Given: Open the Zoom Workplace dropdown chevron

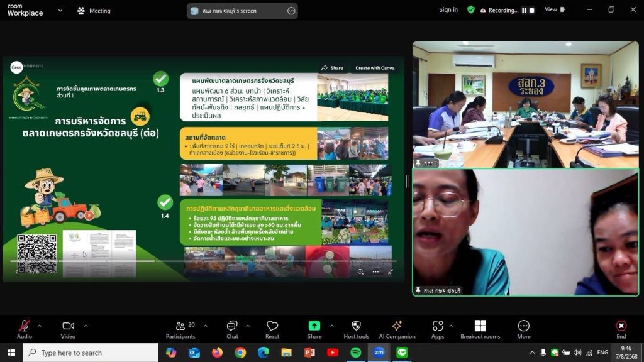Looking at the screenshot, I should (60, 10).
